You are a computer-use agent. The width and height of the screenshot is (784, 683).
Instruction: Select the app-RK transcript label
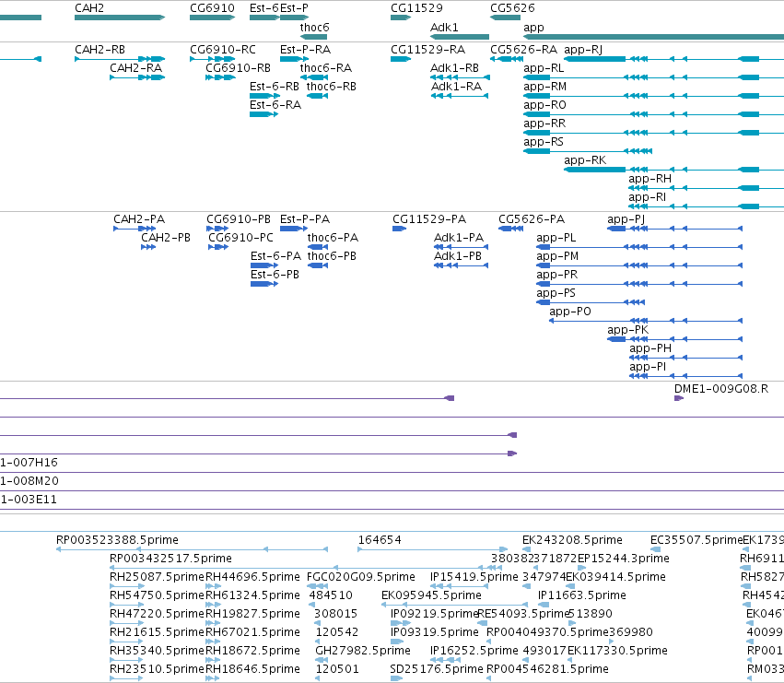pos(585,160)
